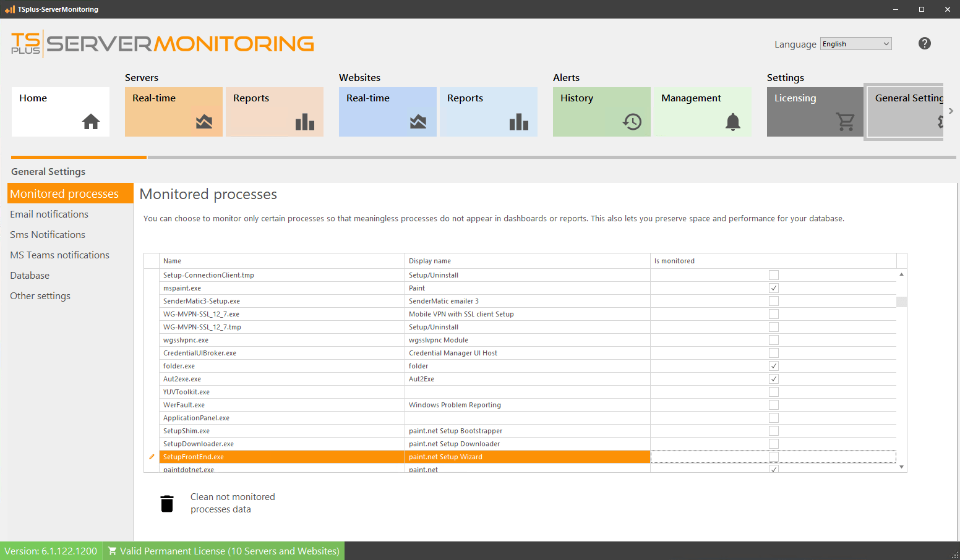Open Websites Real-time chart icon
Viewport: 960px width, 560px height.
tap(418, 122)
